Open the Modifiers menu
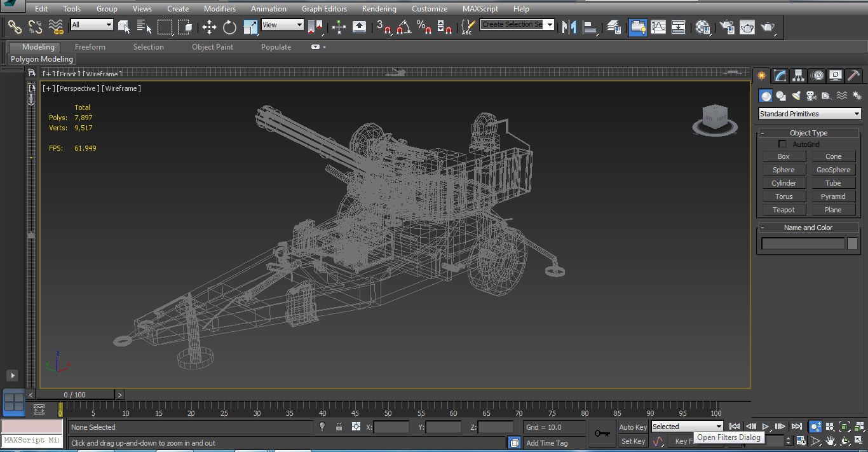Screen dimensions: 868x452 tap(219, 9)
